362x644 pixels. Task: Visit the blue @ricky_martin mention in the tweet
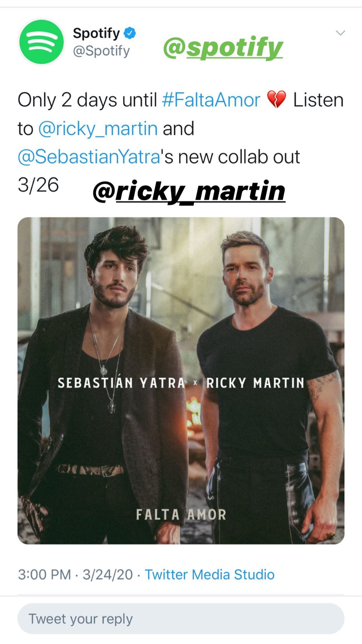click(98, 129)
